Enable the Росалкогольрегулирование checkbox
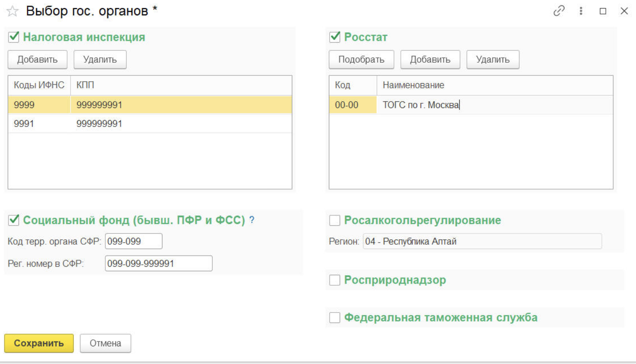 click(335, 220)
